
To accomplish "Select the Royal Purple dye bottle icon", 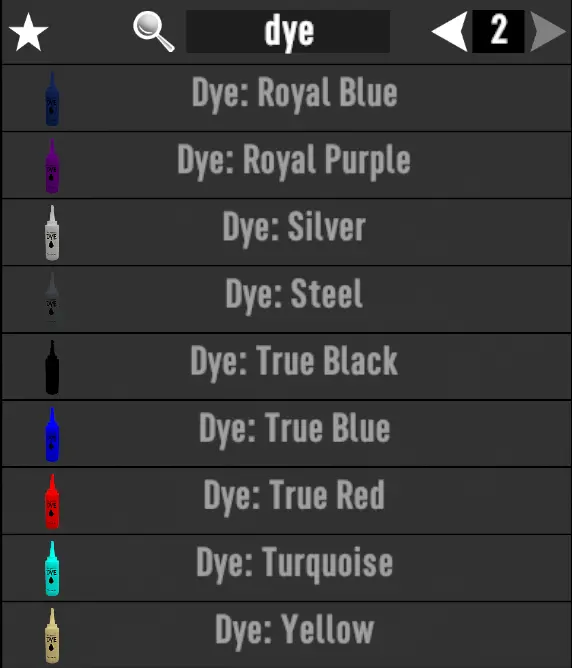I will click(x=52, y=166).
